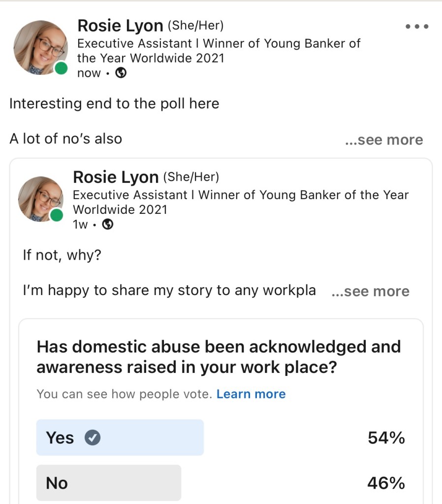Click the globe visibility icon beside 'now'
This screenshot has height=504, width=442.
(x=121, y=73)
